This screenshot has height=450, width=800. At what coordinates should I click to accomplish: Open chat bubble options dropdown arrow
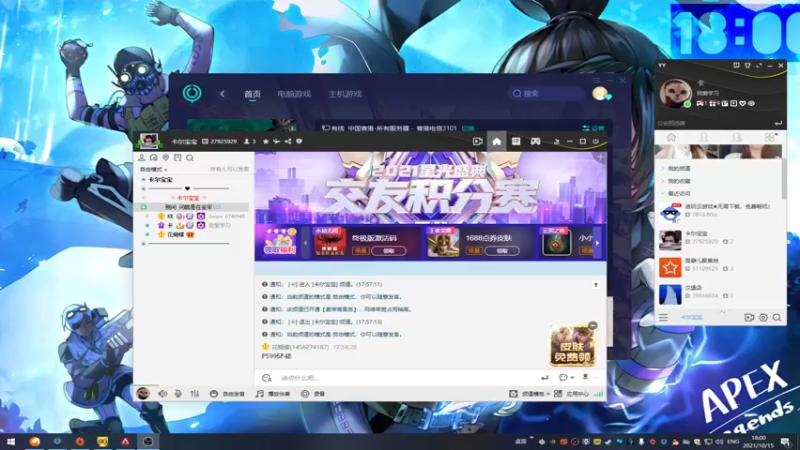point(572,378)
